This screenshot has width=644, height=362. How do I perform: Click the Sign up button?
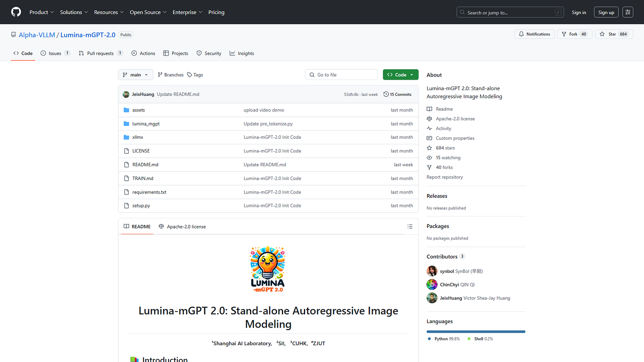coord(606,12)
